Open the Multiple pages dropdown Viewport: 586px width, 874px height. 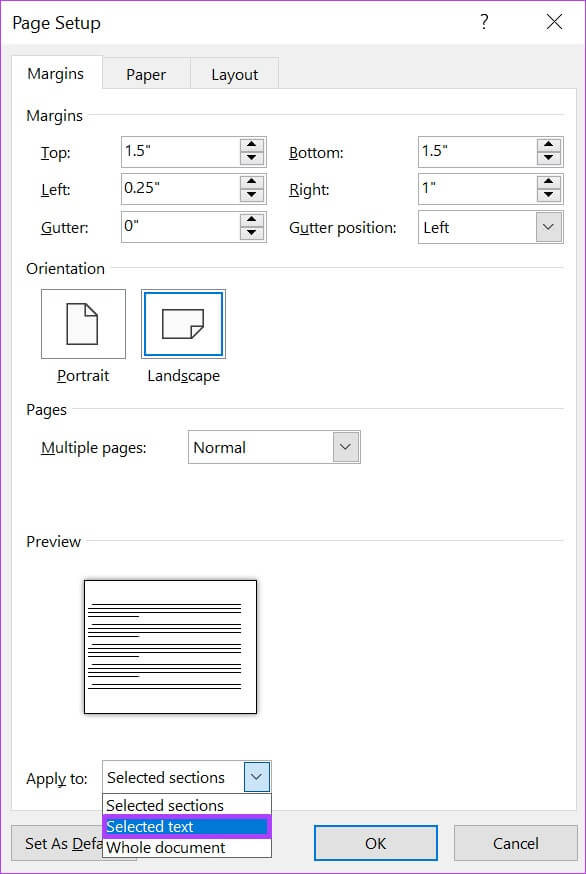click(345, 447)
